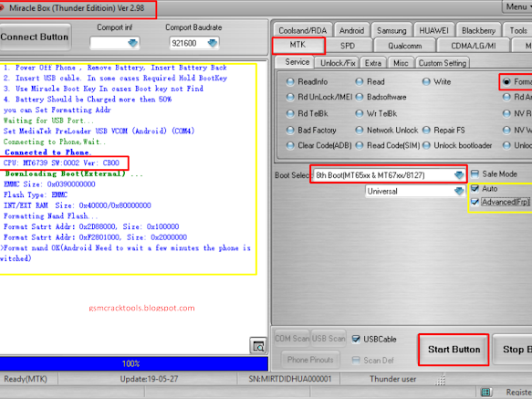Click the Waiting for USB Port log line

tap(48, 121)
